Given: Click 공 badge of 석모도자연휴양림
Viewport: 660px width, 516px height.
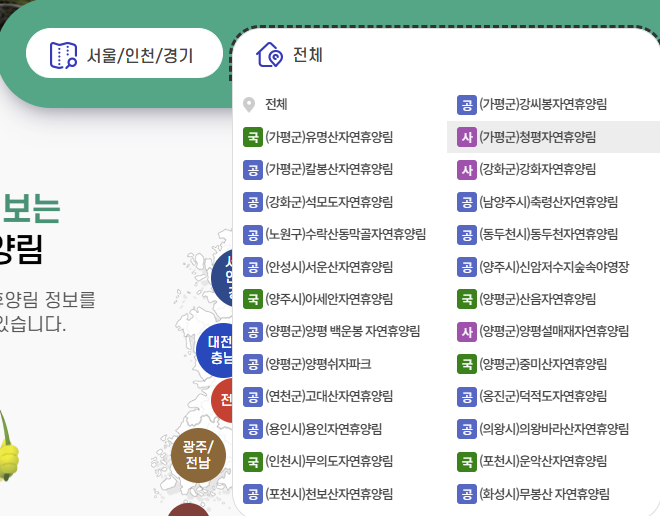Looking at the screenshot, I should pyautogui.click(x=253, y=202).
